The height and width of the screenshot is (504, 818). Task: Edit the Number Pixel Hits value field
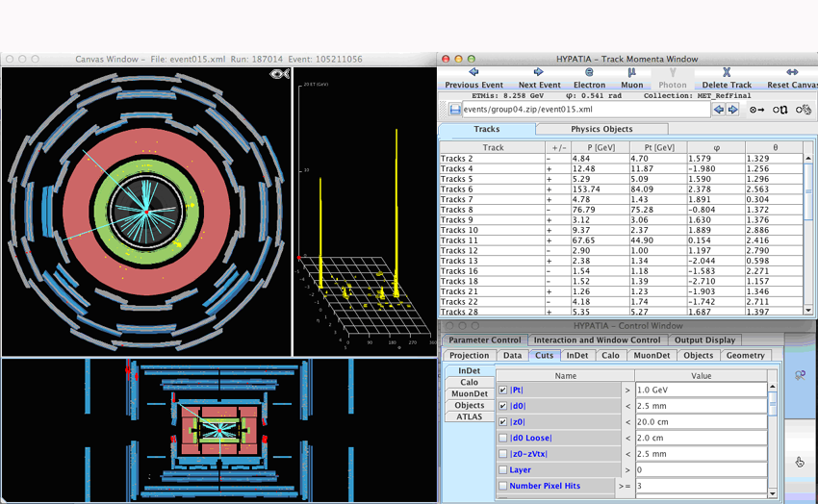(701, 486)
